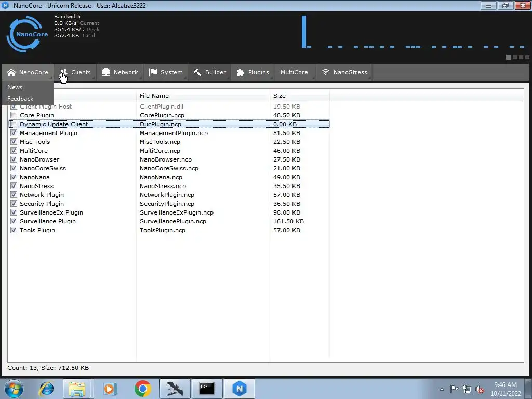Screen dimensions: 532x399
Task: Click the 351.4 KB/s Peak bandwidth value
Action: pos(77,30)
